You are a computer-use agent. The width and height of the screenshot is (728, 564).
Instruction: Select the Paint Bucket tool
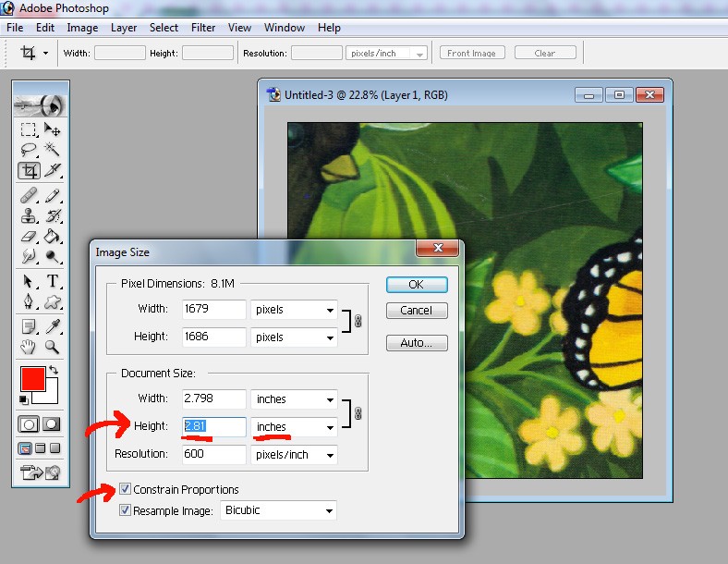click(x=52, y=237)
